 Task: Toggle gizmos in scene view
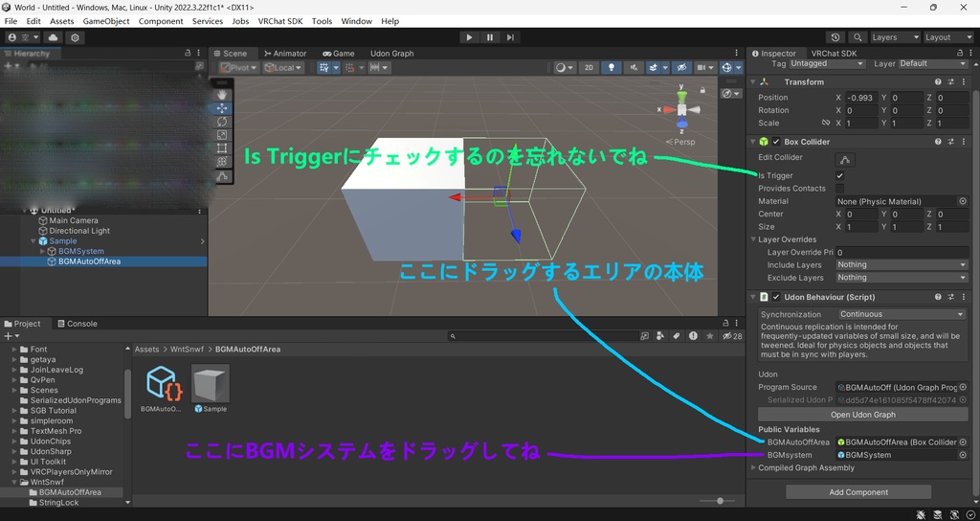(x=727, y=68)
